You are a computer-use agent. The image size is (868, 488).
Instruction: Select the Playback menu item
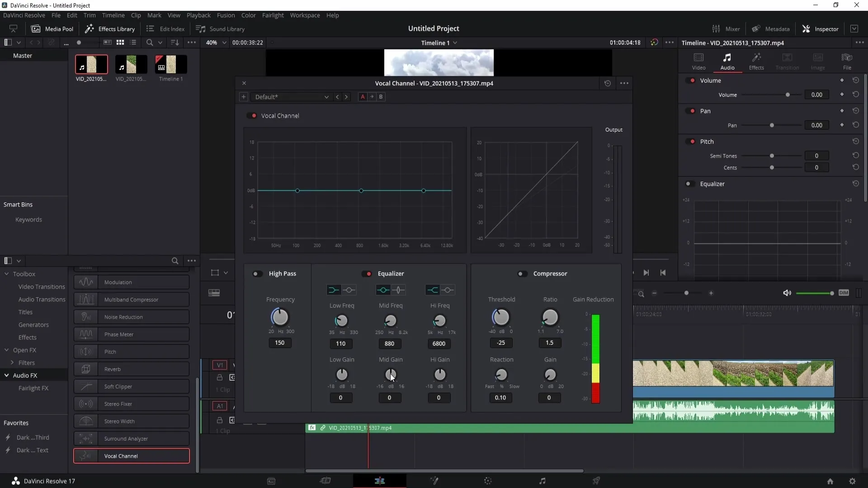(x=198, y=15)
